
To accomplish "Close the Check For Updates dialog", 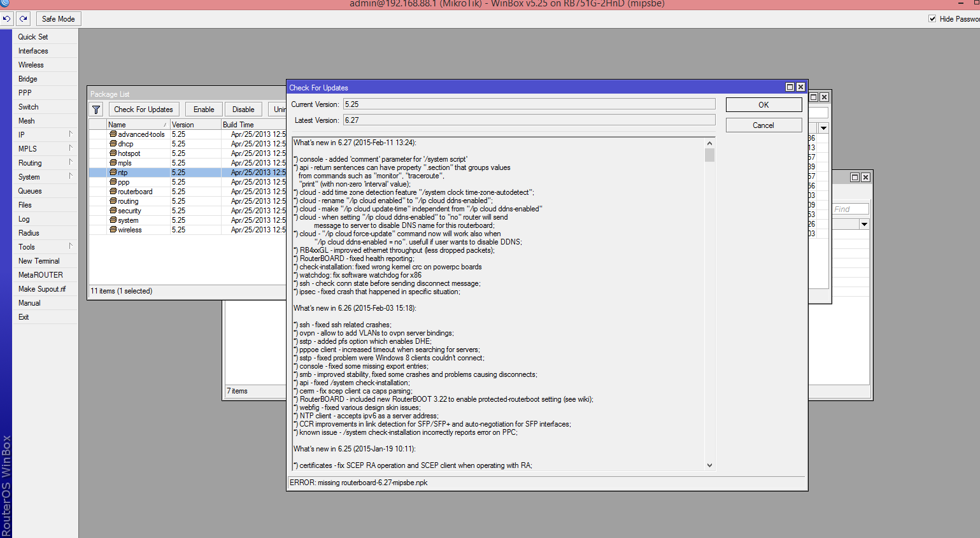I will tap(800, 87).
